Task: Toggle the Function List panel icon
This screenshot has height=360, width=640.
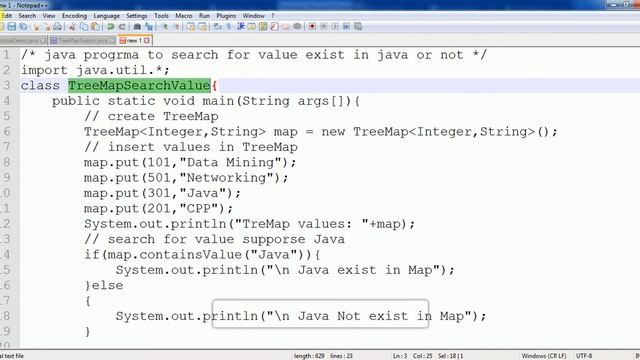Action: coord(274,27)
